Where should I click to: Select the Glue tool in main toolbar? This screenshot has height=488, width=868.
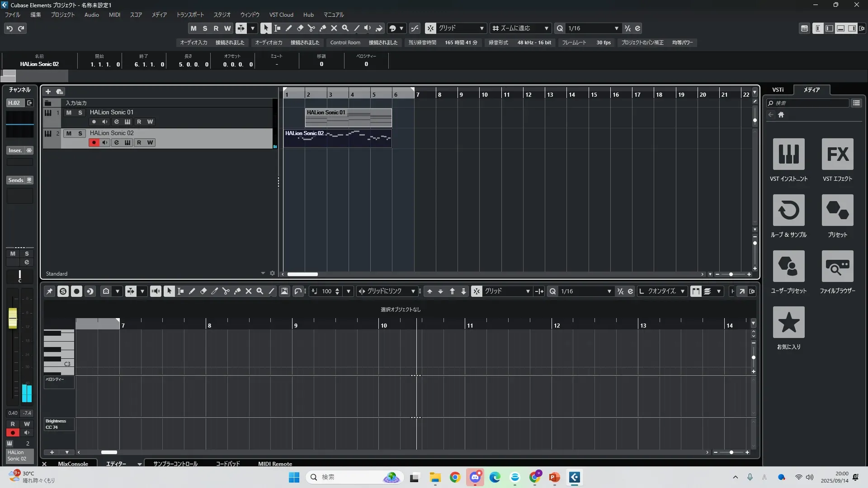coord(322,28)
